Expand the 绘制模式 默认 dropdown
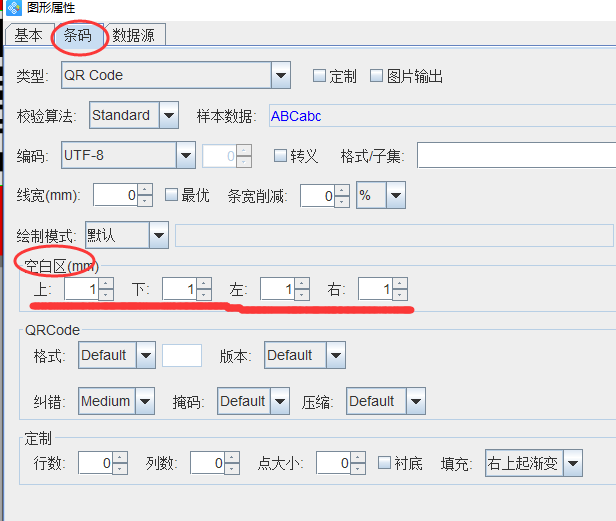 point(158,236)
